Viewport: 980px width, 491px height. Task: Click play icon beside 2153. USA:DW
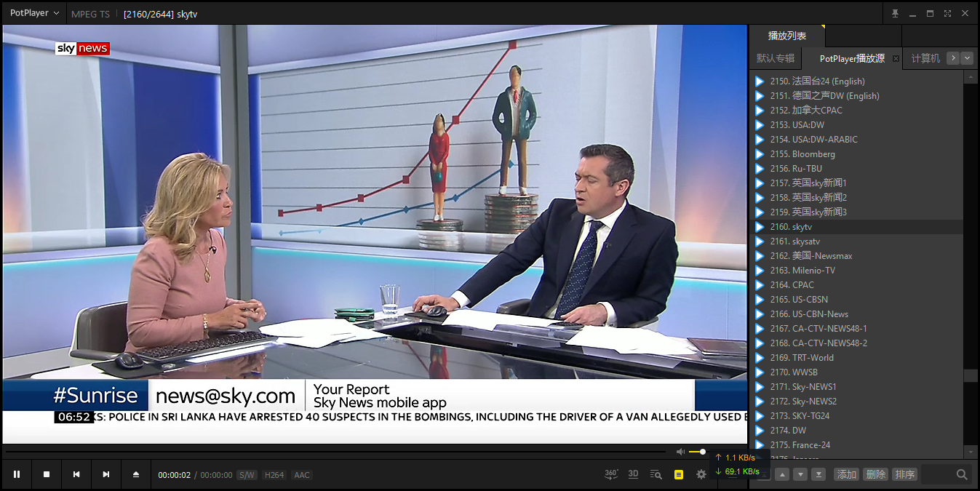(759, 125)
